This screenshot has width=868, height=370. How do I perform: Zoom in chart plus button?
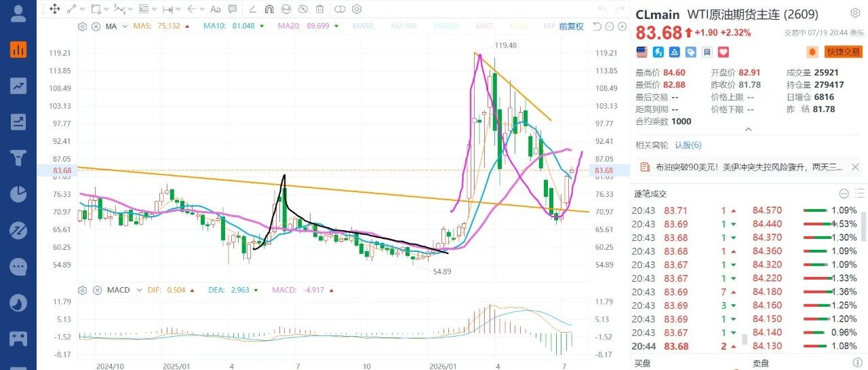pyautogui.click(x=622, y=26)
